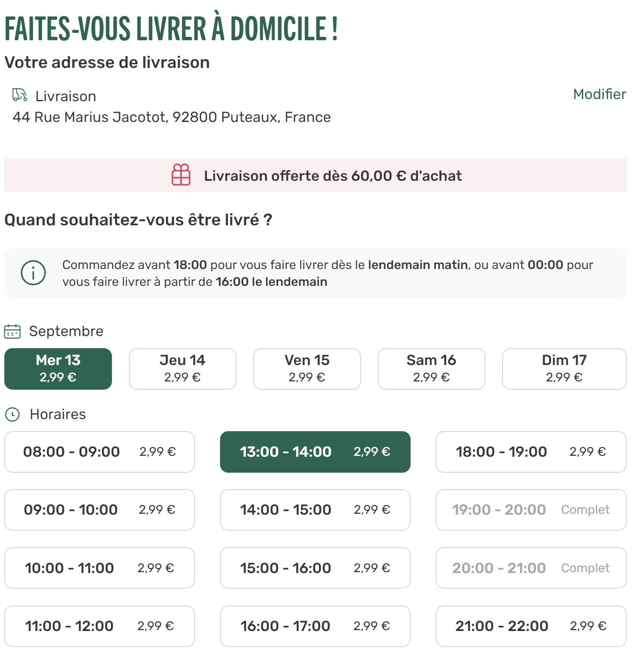Select the 08:00 - 09:00 time slot
Image resolution: width=644 pixels, height=663 pixels.
99,452
